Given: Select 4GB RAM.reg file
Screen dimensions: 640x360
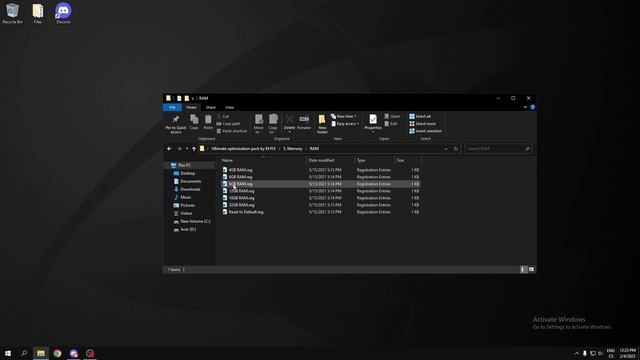Looking at the screenshot, I should pyautogui.click(x=321, y=170).
